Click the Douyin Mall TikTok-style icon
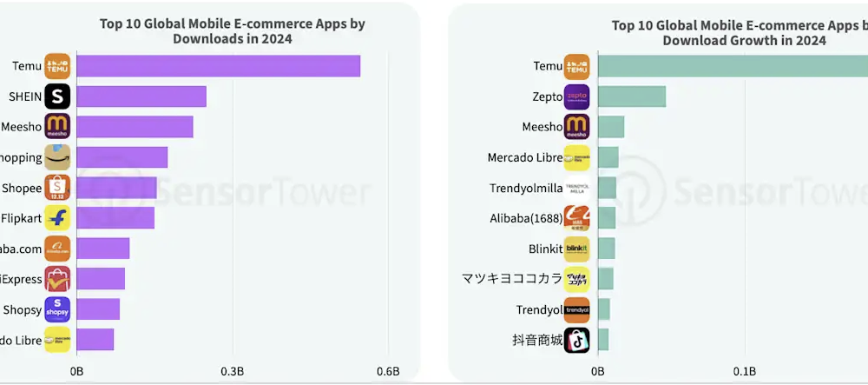This screenshot has width=868, height=385. (577, 340)
